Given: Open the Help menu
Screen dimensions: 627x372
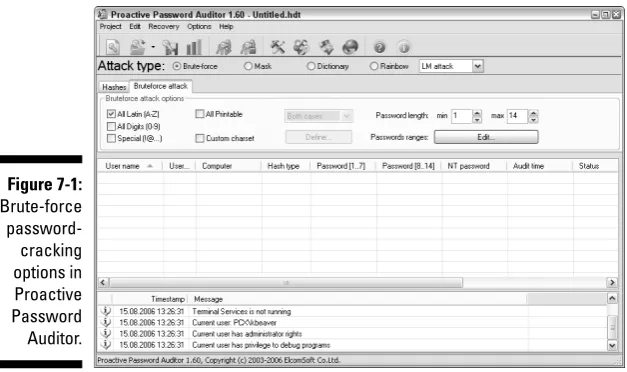Looking at the screenshot, I should click(x=226, y=26).
